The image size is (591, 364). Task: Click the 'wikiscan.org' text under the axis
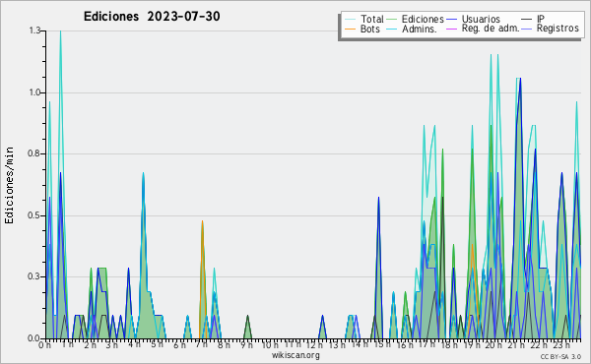(295, 355)
